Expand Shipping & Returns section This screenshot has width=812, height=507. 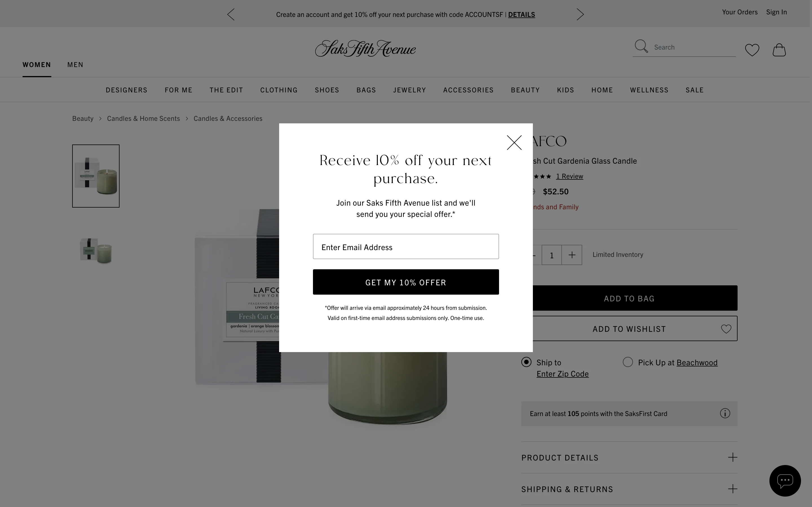[x=629, y=489]
